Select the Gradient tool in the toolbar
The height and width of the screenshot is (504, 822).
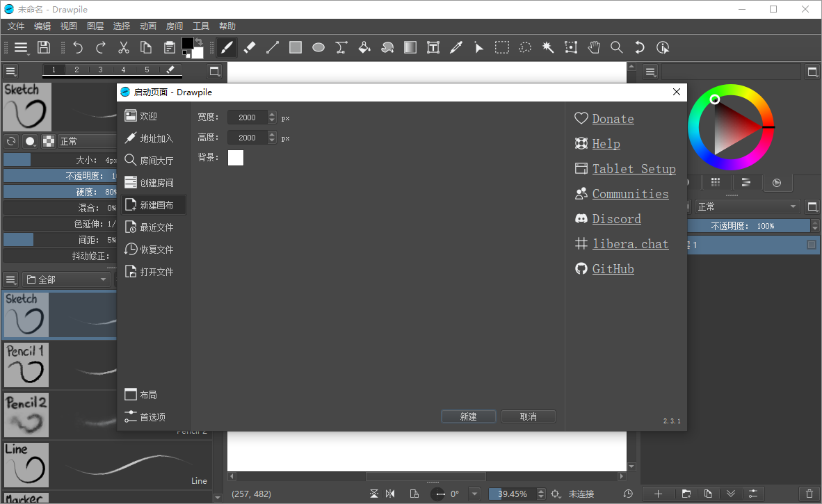pos(410,48)
